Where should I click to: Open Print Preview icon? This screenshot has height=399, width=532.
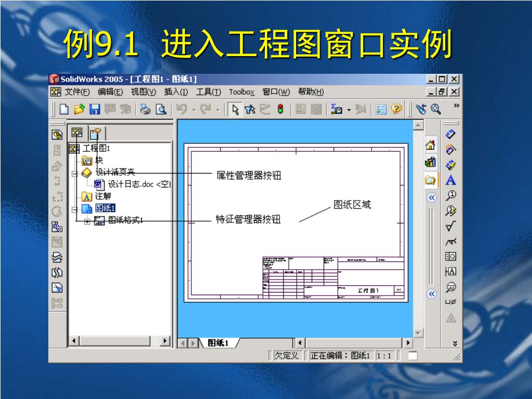[x=161, y=109]
